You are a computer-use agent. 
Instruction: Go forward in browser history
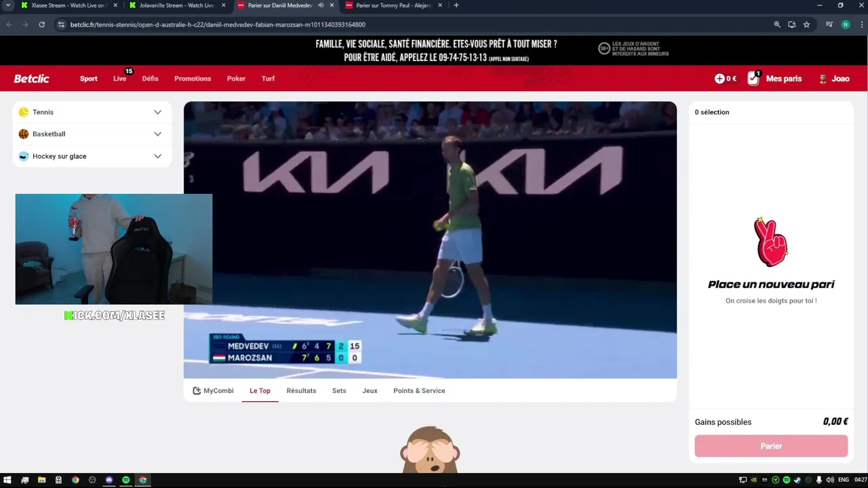[25, 24]
